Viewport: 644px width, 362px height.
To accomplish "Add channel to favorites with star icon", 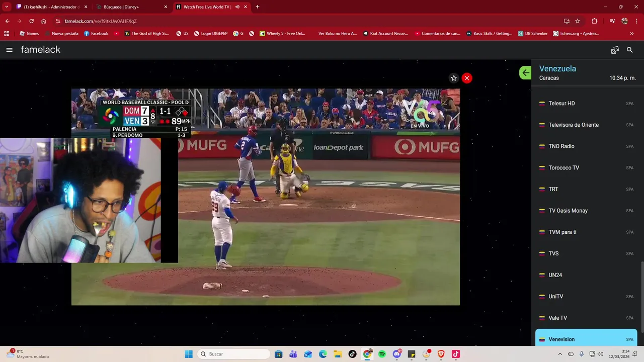I will click(x=454, y=78).
